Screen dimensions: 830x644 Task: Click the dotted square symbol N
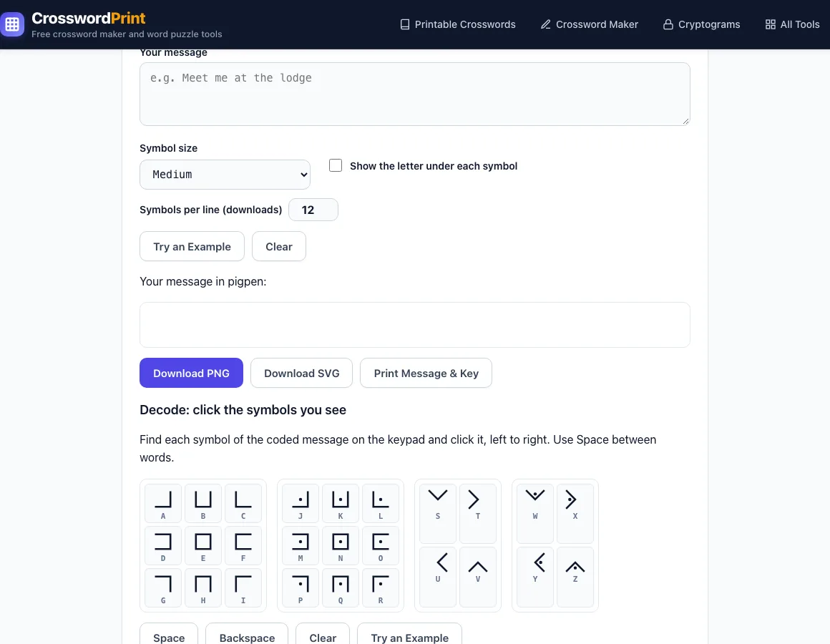pyautogui.click(x=341, y=545)
